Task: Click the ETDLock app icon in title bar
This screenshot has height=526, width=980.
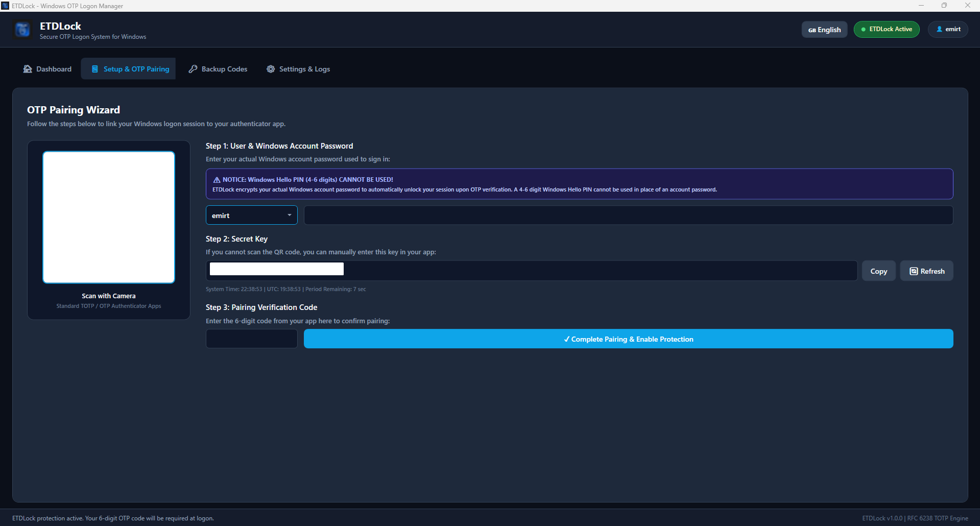Action: click(x=5, y=6)
